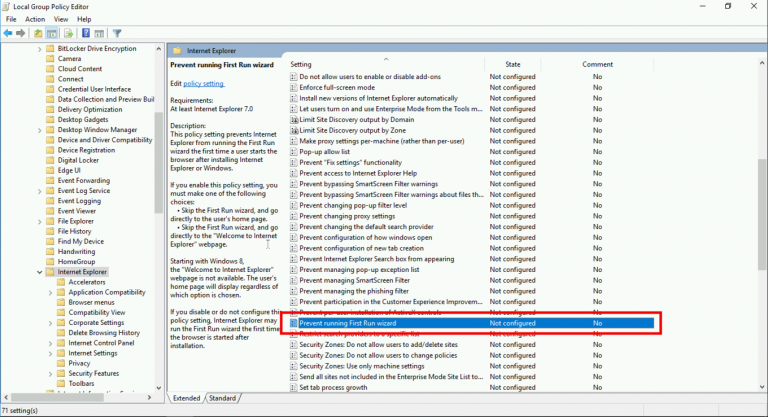
Task: Sort by the State column header
Action: coord(513,64)
